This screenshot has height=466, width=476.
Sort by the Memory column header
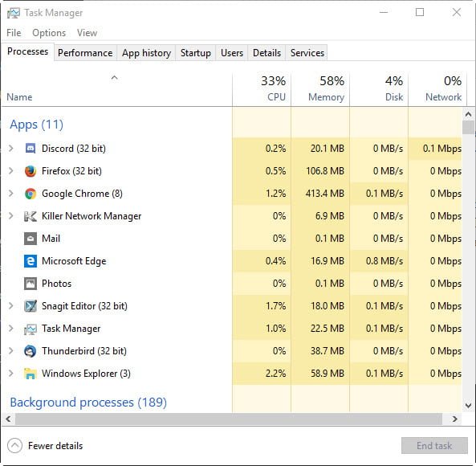coord(320,89)
